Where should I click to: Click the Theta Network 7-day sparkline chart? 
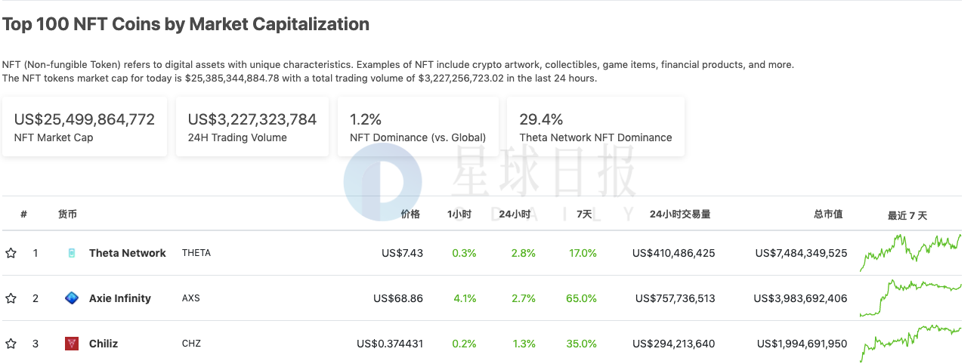click(x=910, y=252)
